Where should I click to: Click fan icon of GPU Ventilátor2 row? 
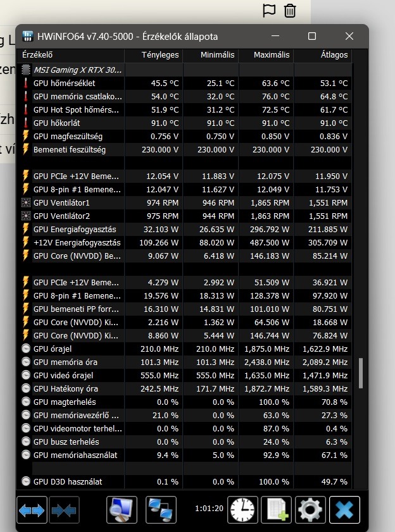[x=26, y=216]
